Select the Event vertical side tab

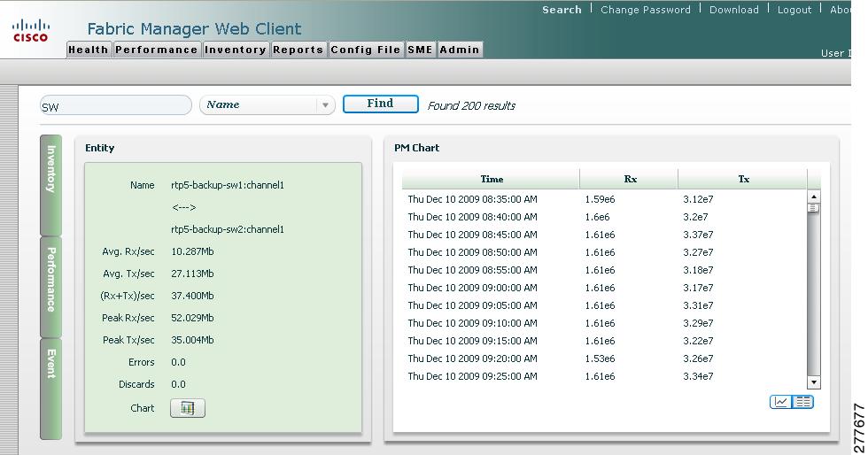pos(51,389)
